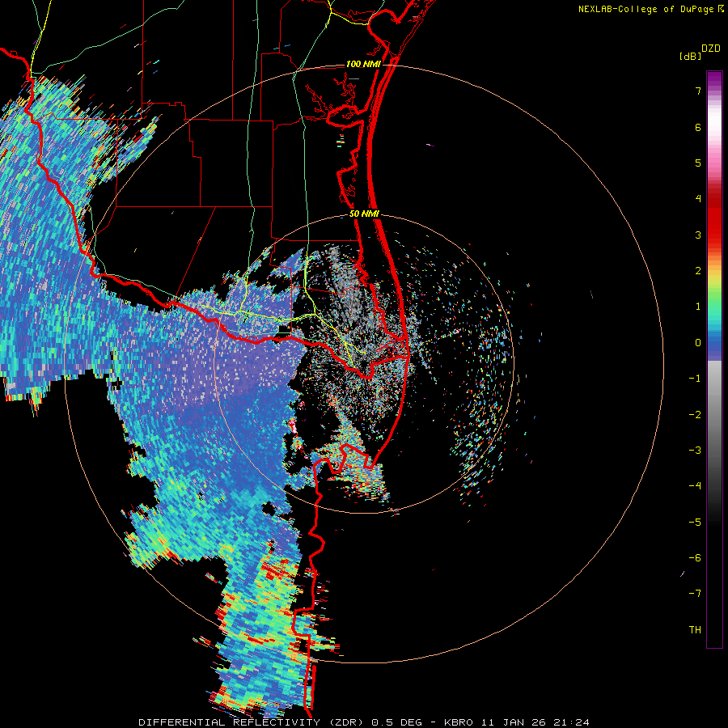This screenshot has width=728, height=728.
Task: Click the purple top of the color bar
Action: (x=714, y=79)
